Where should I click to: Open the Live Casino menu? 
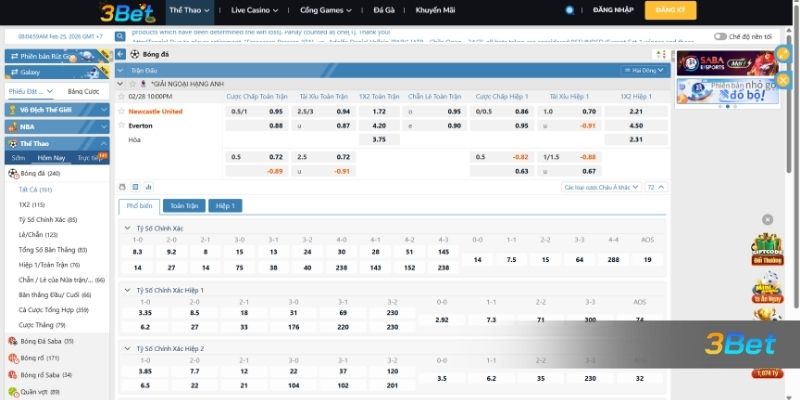pyautogui.click(x=254, y=10)
